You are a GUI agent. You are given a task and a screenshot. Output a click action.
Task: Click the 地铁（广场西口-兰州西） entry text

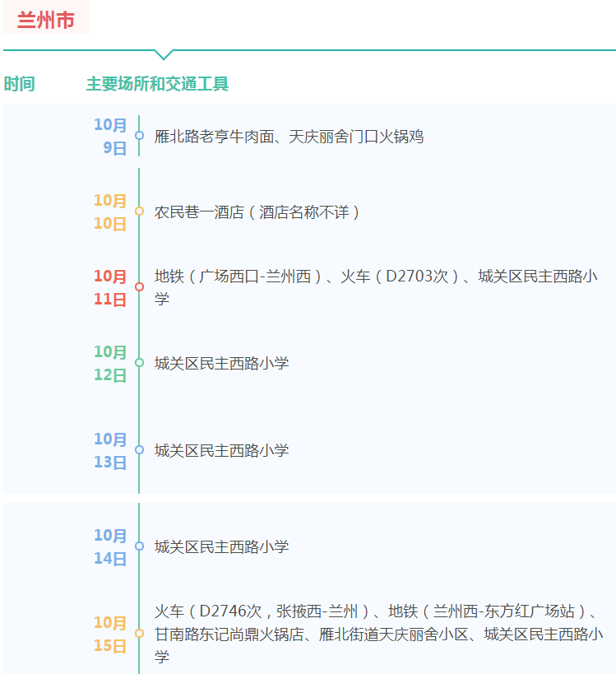click(x=239, y=276)
